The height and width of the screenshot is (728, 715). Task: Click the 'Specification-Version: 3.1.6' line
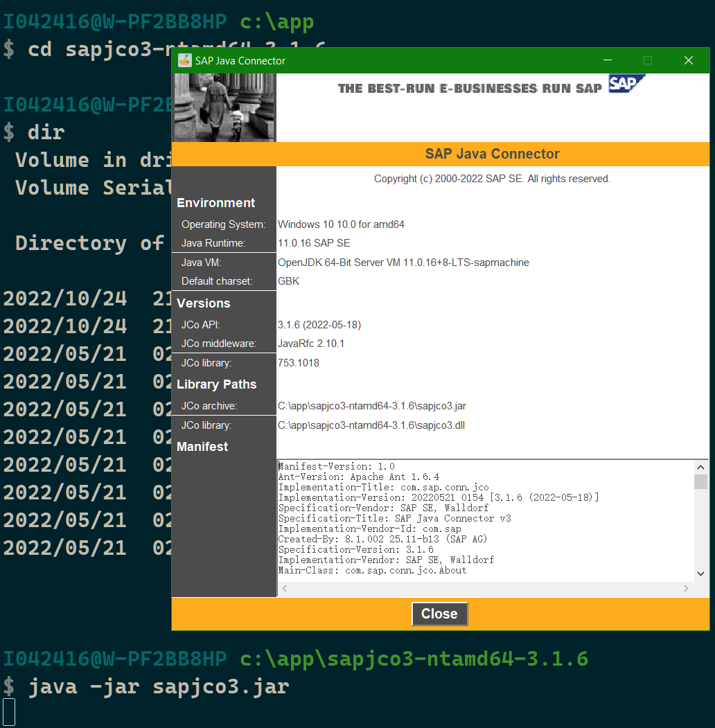pyautogui.click(x=355, y=549)
